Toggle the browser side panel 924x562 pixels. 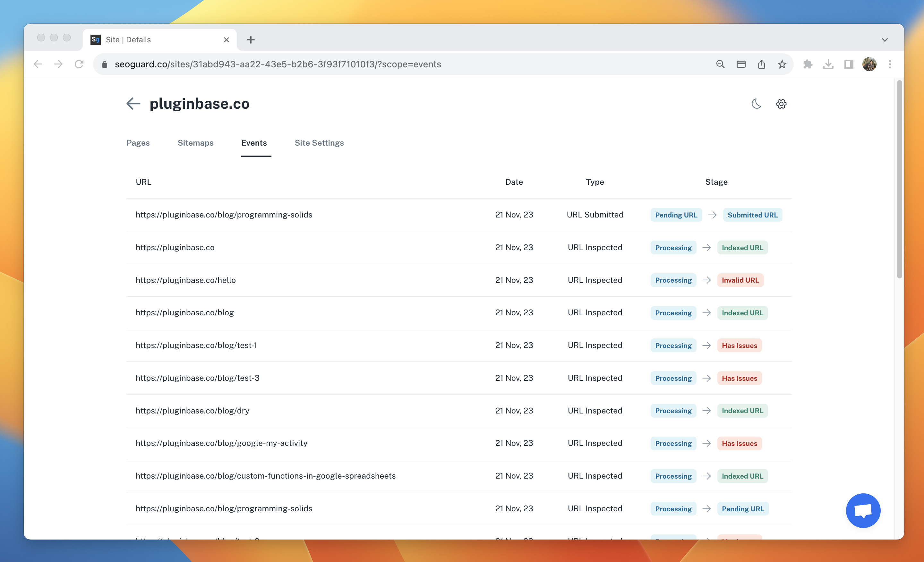849,64
